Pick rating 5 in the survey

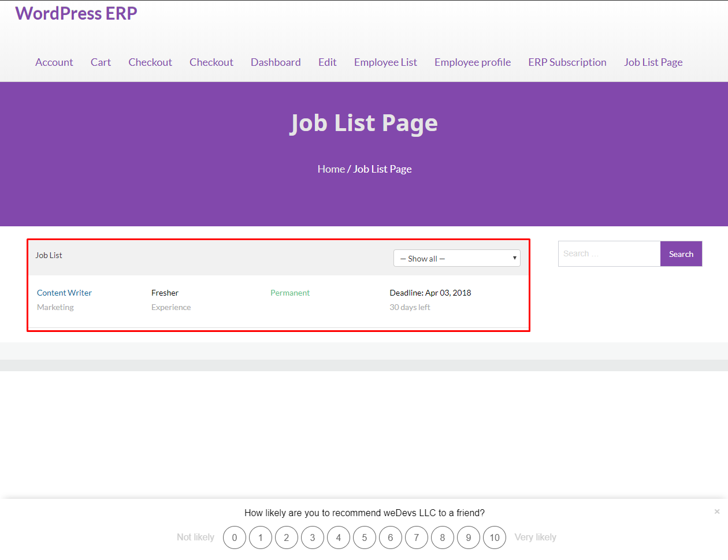point(365,537)
